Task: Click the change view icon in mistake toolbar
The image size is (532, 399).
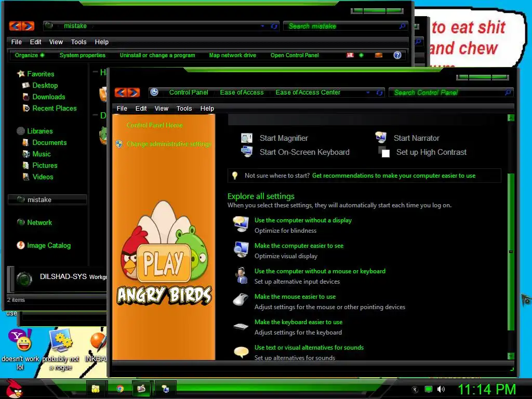Action: [350, 55]
